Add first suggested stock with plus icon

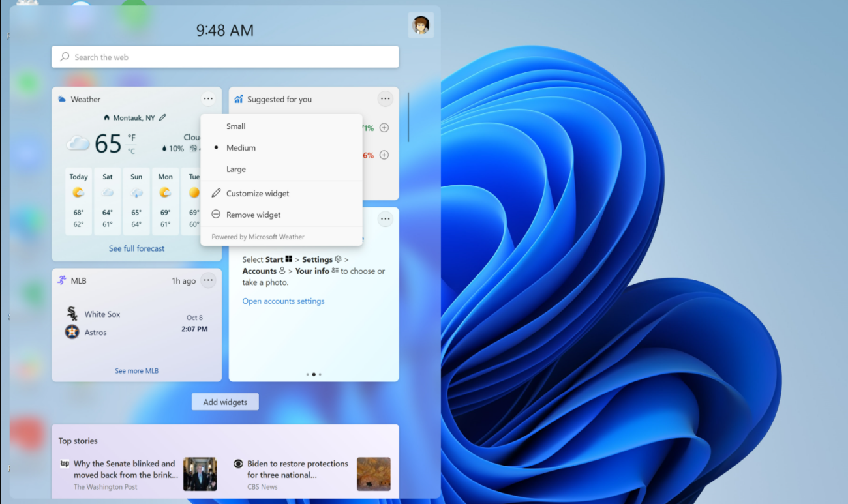[384, 128]
